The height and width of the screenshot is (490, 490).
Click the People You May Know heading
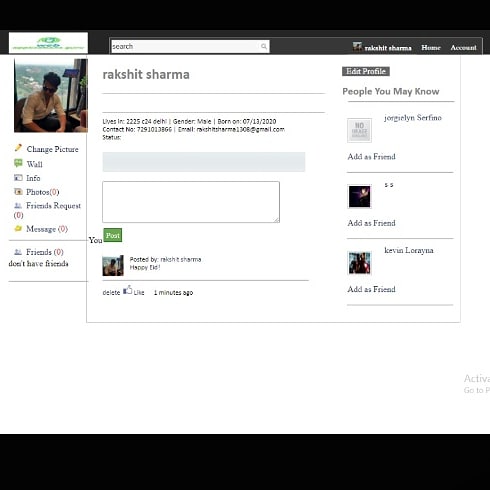[x=391, y=91]
